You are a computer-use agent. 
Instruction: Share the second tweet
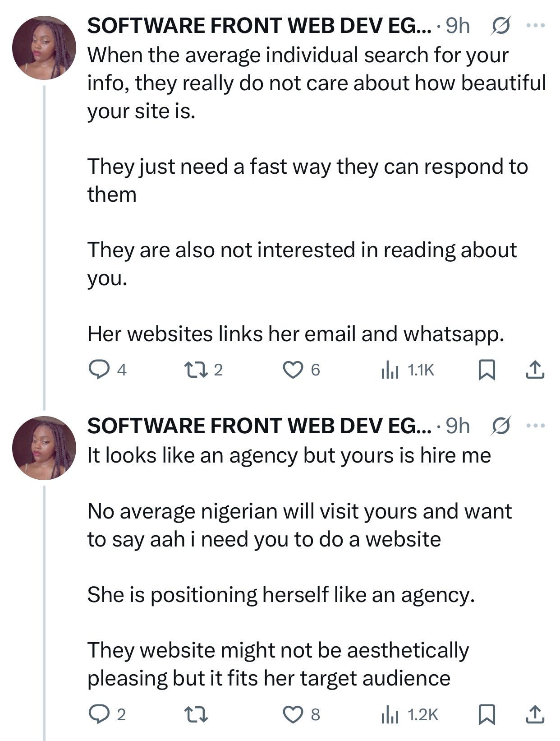[535, 714]
